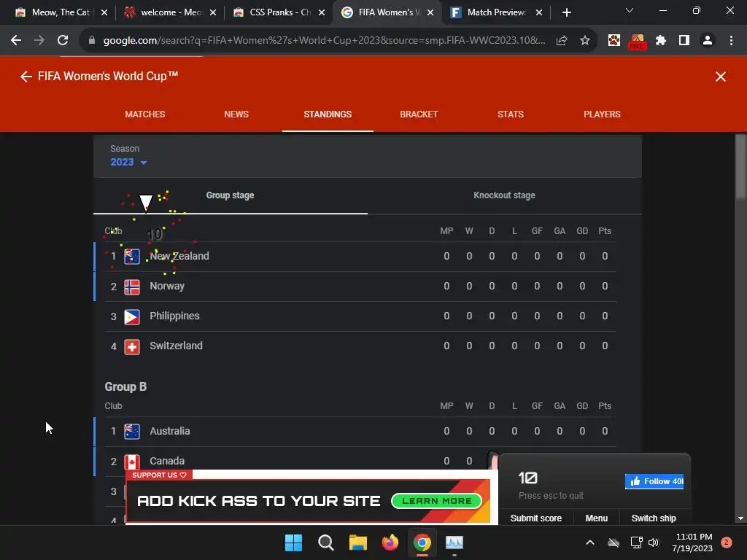Screen dimensions: 747x560
Task: Click the browser side panel icon
Action: tap(684, 41)
